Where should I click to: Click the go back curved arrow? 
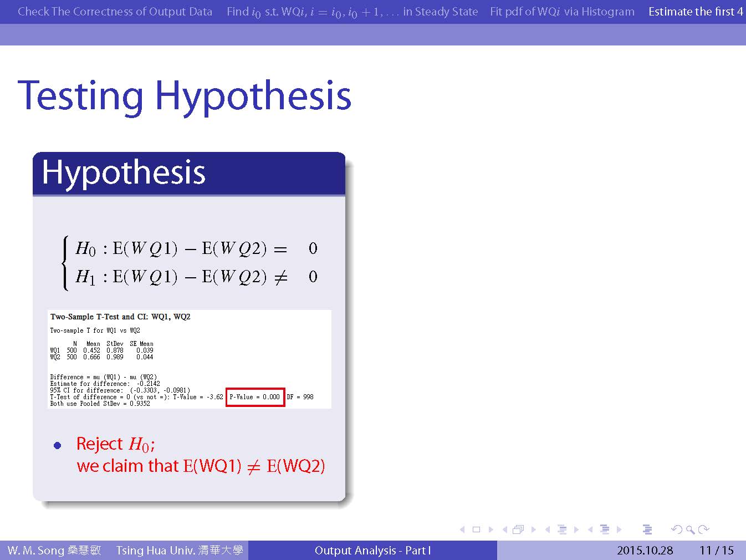pos(676,530)
